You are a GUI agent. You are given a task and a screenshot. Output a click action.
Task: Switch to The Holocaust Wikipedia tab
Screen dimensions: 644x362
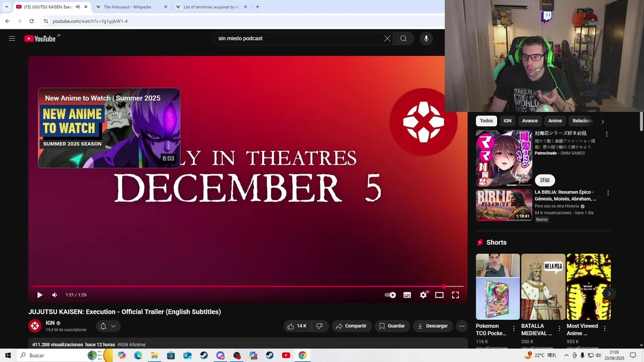[x=132, y=7]
